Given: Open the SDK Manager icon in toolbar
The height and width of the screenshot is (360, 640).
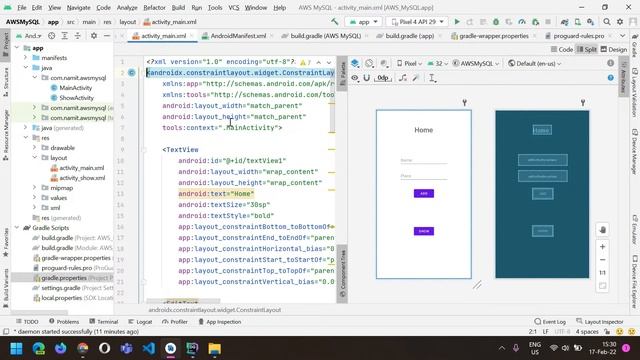Looking at the screenshot, I should 591,22.
